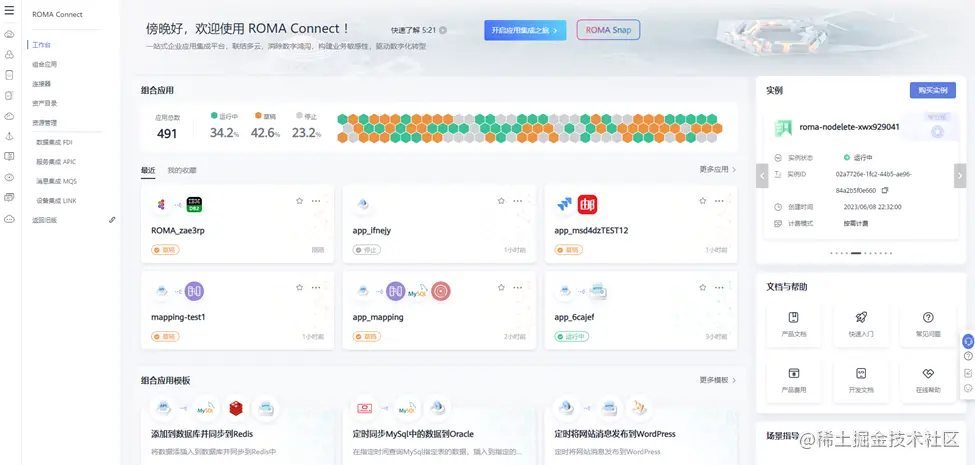This screenshot has width=975, height=465.
Task: Click the blue headset support floating icon
Action: [968, 341]
